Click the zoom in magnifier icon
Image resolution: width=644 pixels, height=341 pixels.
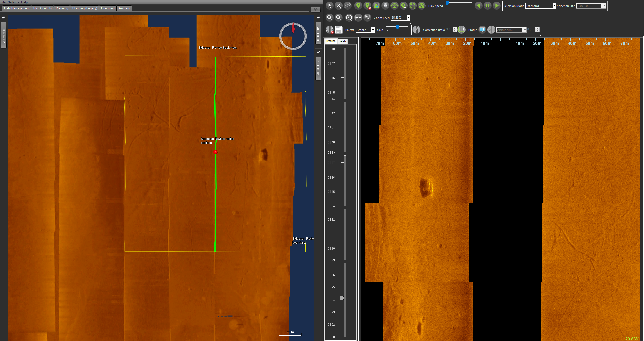pyautogui.click(x=330, y=17)
